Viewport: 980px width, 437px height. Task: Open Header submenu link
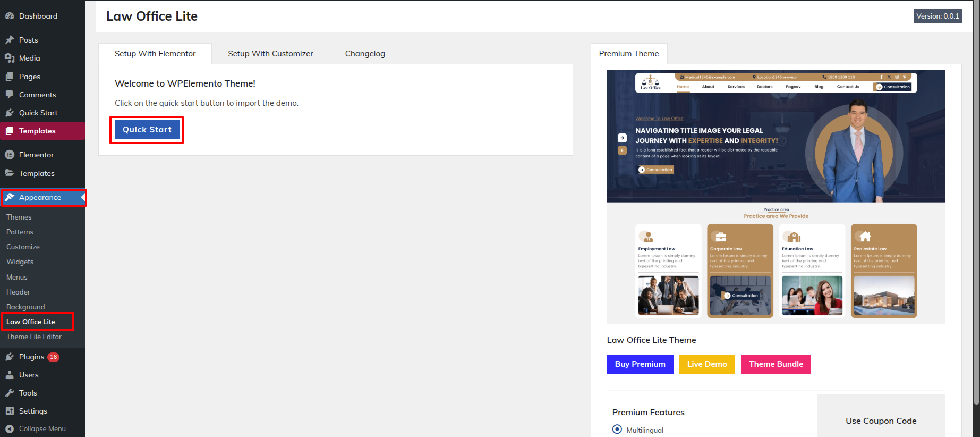(x=18, y=292)
